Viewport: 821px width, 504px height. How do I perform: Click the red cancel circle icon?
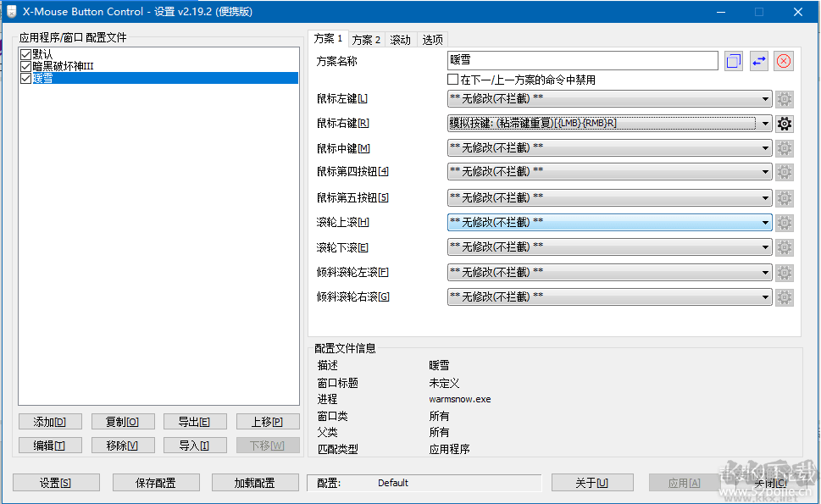click(783, 60)
